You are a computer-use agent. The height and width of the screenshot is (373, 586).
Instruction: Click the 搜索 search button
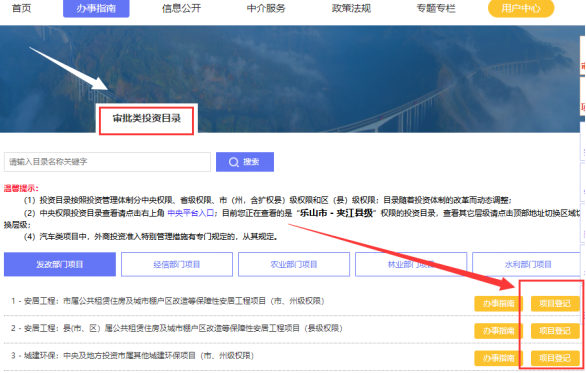(245, 162)
